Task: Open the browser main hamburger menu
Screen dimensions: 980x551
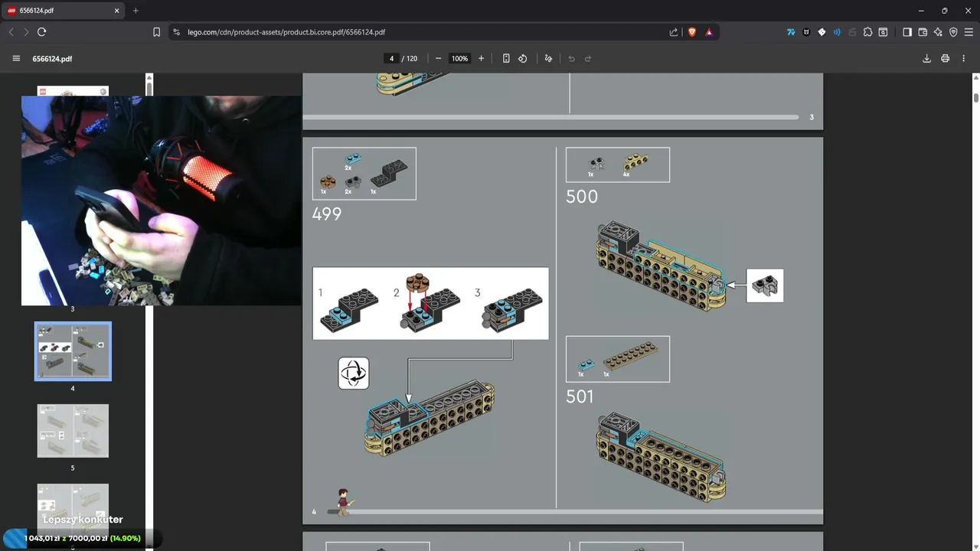Action: pos(969,32)
